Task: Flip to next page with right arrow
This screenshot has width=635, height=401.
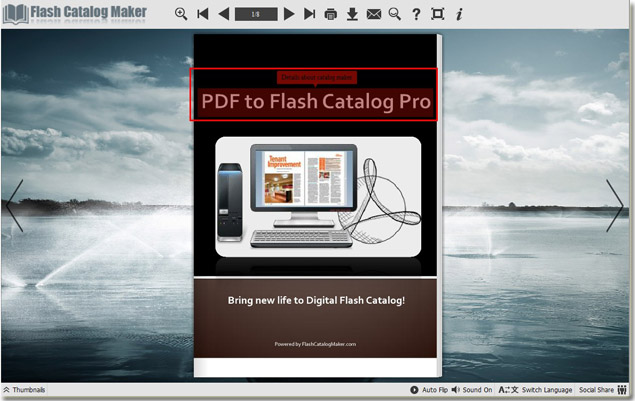Action: point(615,206)
